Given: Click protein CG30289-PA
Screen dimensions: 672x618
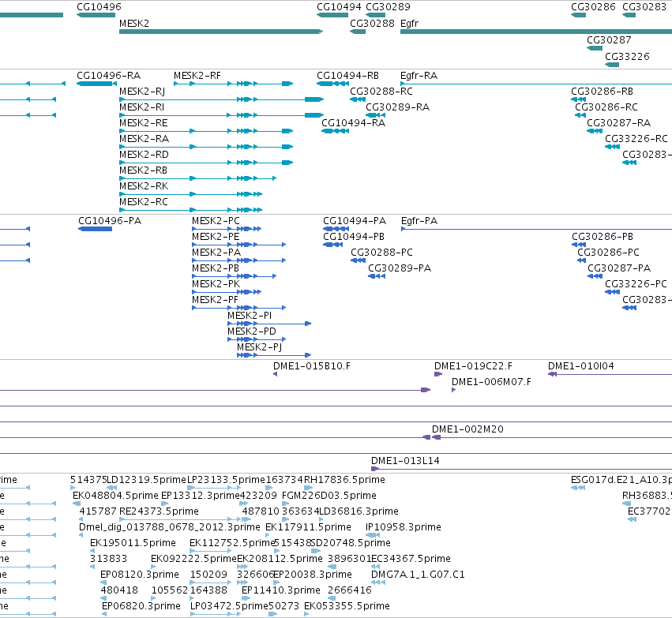Looking at the screenshot, I should (400, 268).
